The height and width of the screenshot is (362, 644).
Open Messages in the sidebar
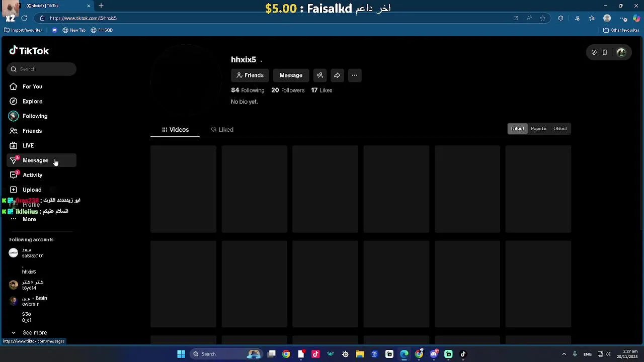click(41, 160)
